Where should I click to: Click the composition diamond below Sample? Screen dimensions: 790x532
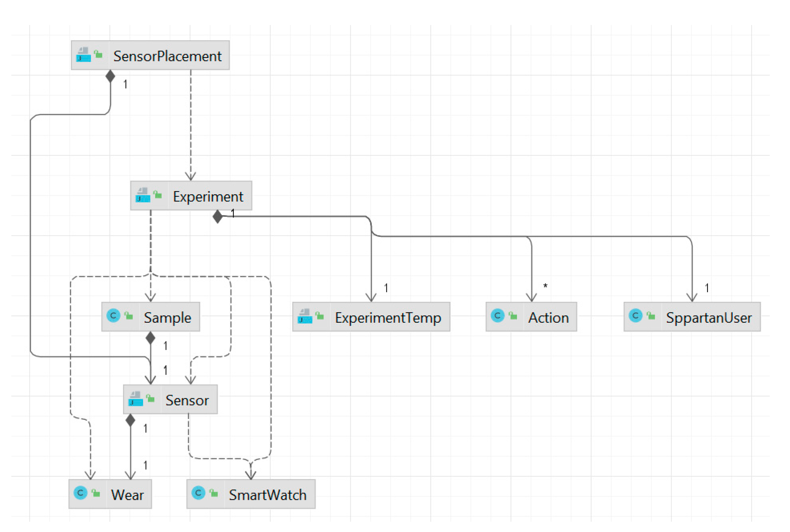point(150,338)
